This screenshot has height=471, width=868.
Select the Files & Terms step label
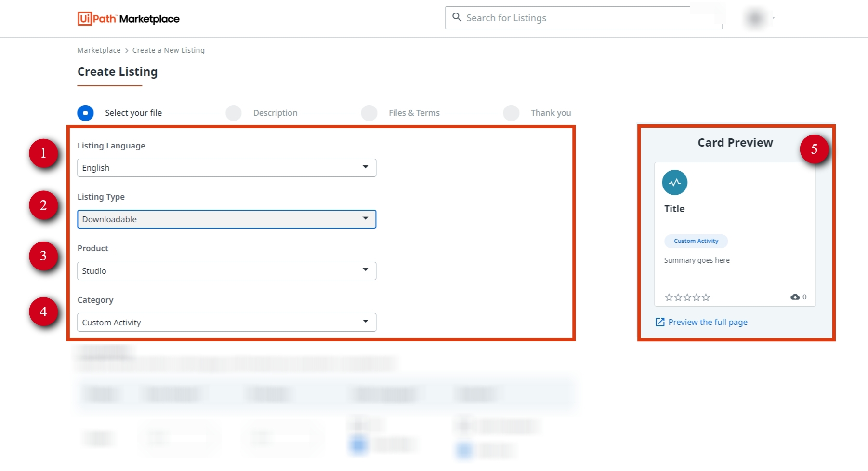coord(414,113)
